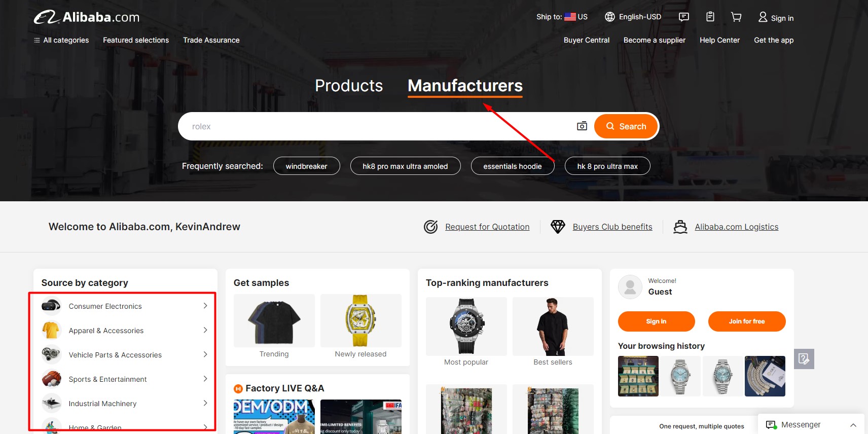Select the Manufacturers tab
The image size is (868, 434).
coord(465,86)
